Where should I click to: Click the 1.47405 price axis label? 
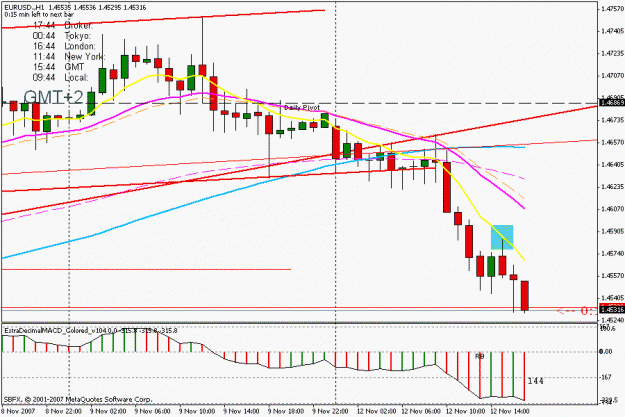click(x=613, y=31)
